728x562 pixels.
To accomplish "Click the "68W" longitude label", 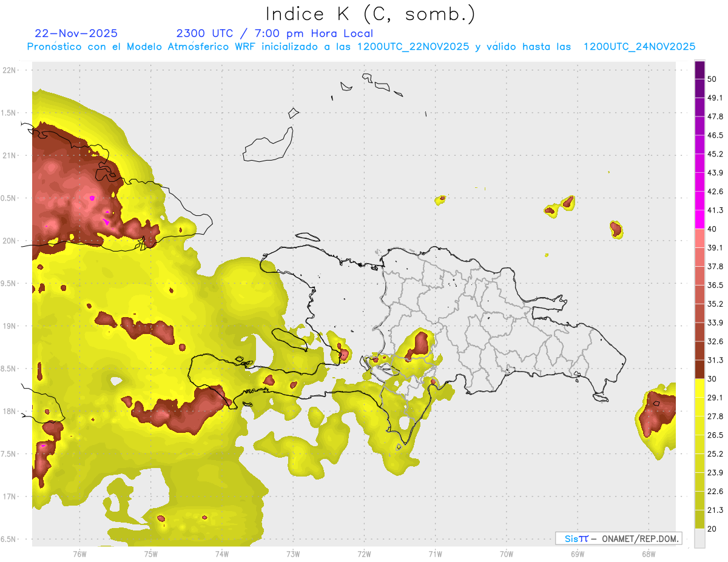I will point(648,554).
